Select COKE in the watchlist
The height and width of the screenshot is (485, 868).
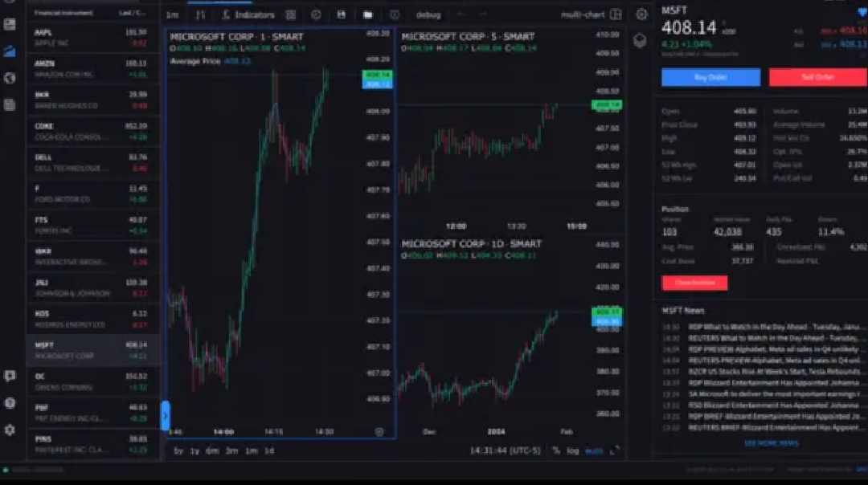pos(92,131)
